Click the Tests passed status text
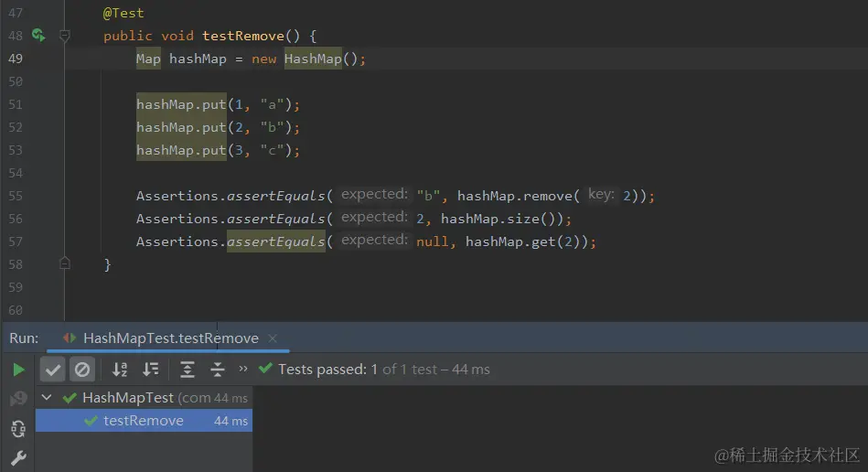This screenshot has height=472, width=868. click(383, 369)
